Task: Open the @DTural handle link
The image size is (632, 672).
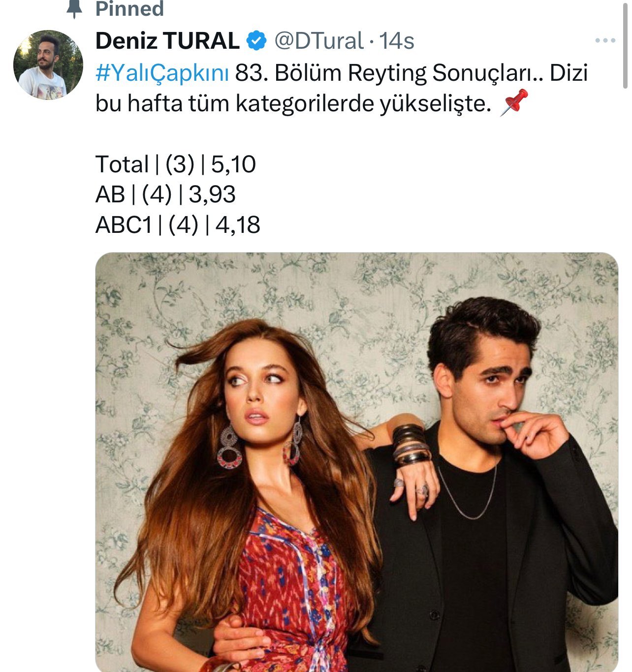Action: pyautogui.click(x=318, y=41)
